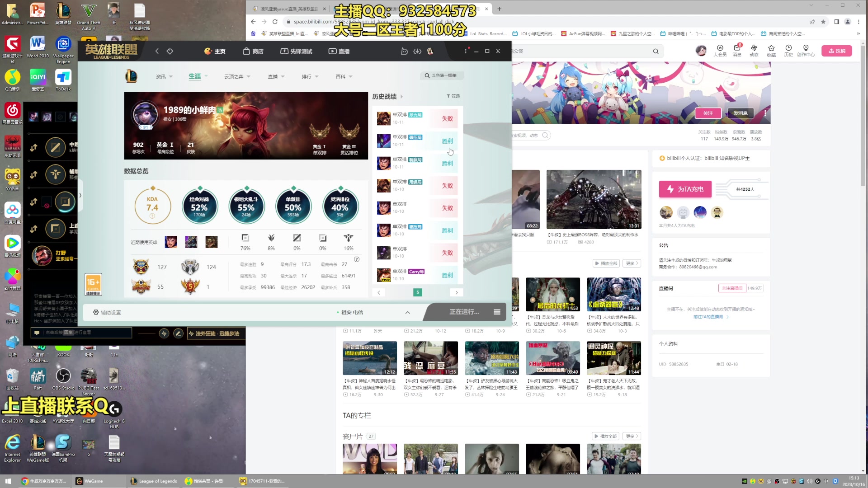Copy summoner name with green copy icon

220,110
